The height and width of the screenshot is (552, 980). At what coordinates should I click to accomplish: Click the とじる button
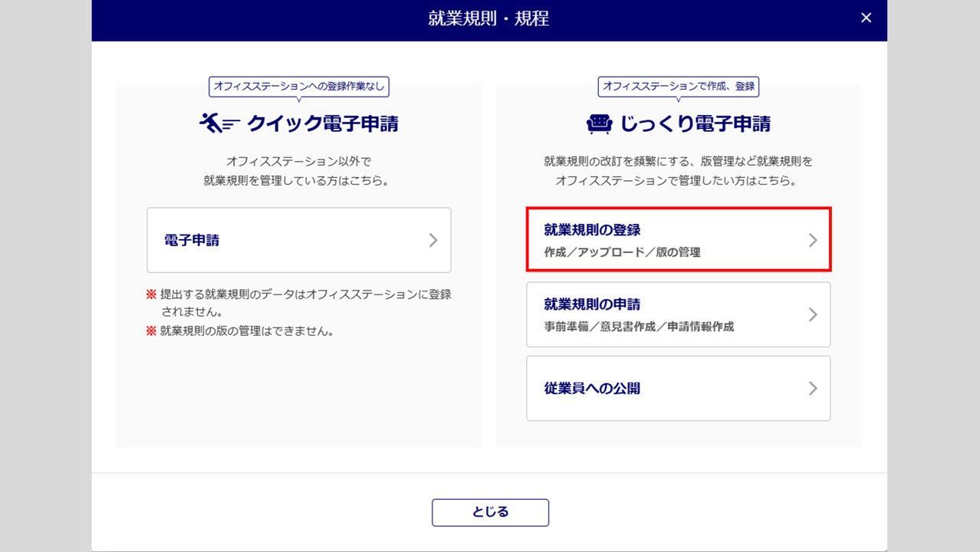[x=490, y=512]
